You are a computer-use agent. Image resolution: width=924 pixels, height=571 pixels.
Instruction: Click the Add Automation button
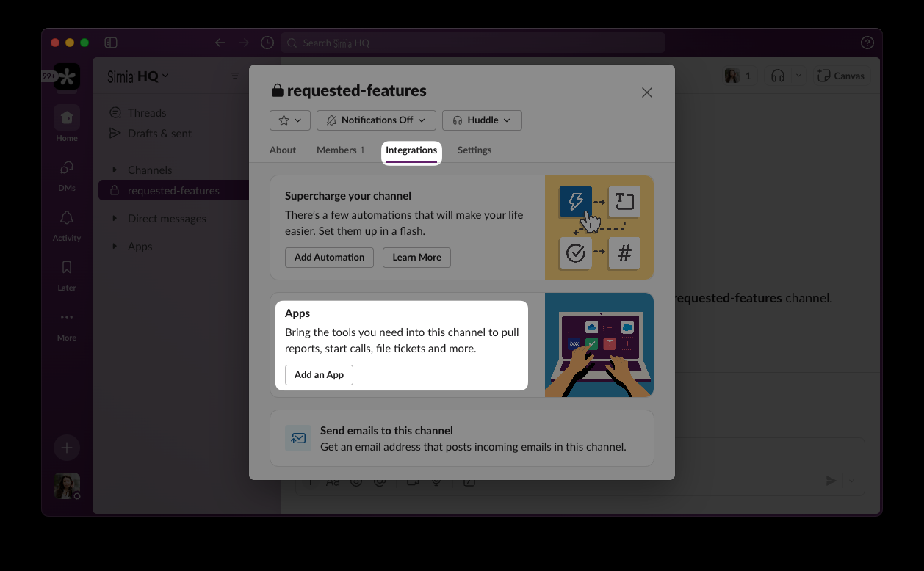click(x=329, y=258)
